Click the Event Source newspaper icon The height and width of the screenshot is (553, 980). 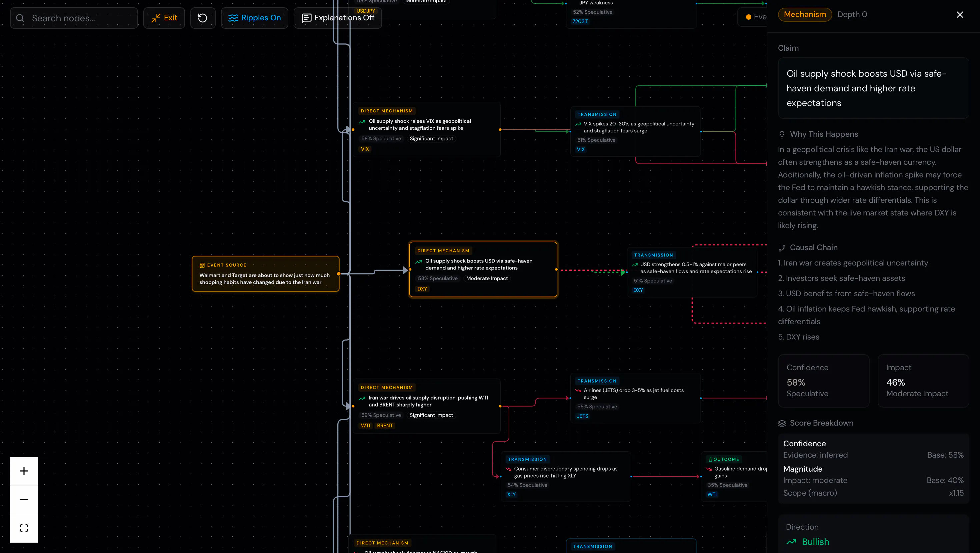(202, 265)
